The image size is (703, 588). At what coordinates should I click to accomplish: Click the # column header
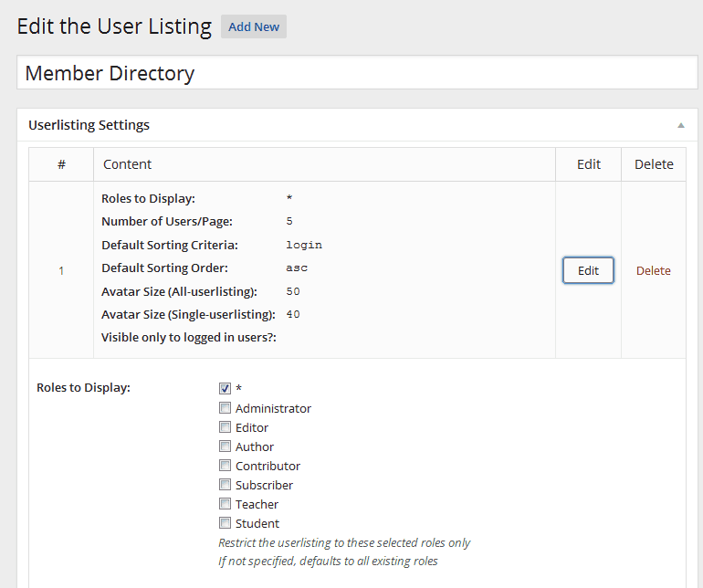point(61,164)
